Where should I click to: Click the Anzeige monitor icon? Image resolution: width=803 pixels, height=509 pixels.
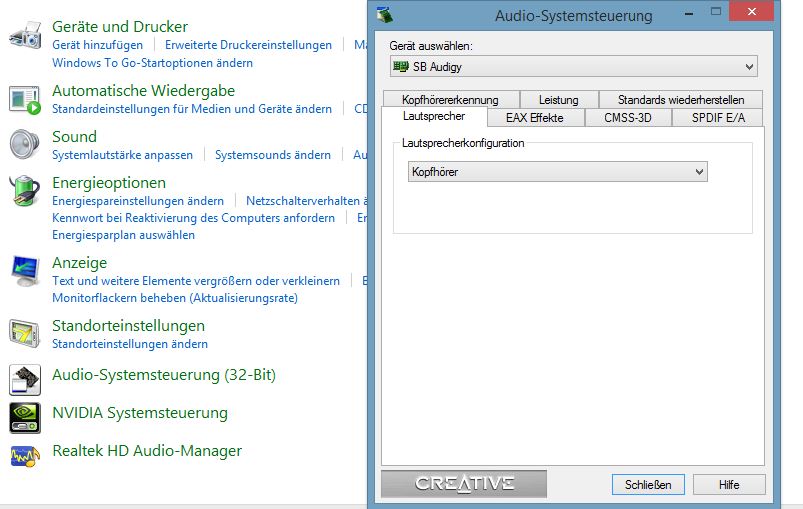[25, 270]
